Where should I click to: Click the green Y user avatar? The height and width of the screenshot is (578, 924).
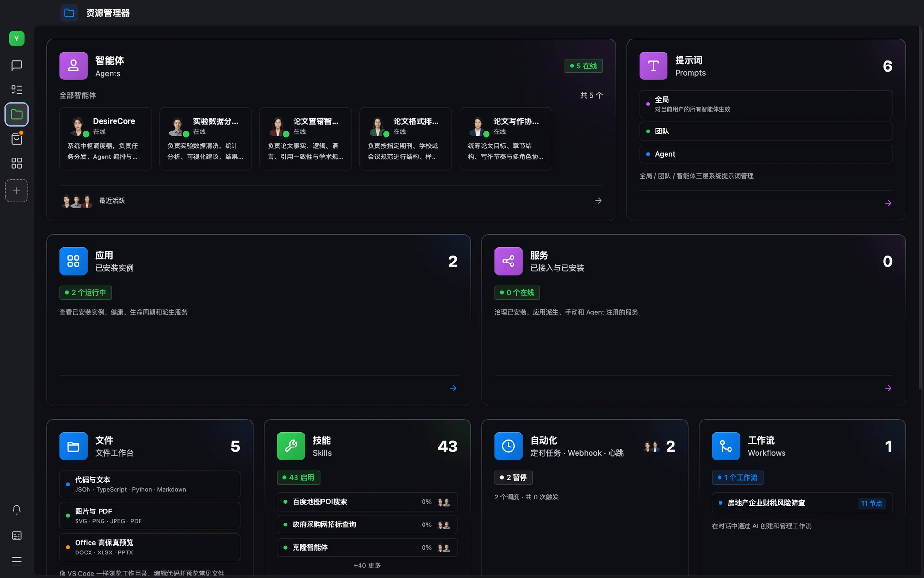16,39
